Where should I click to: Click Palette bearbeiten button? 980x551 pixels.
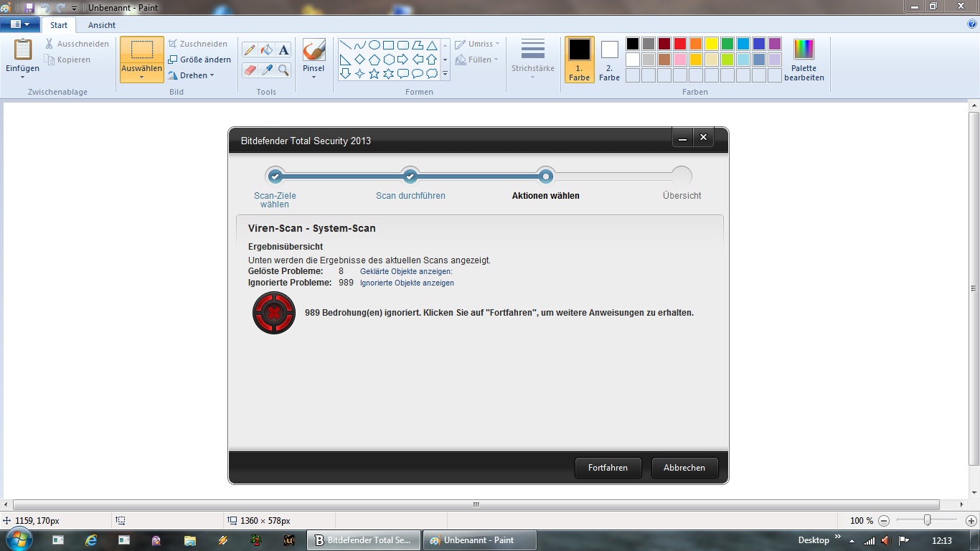[804, 60]
